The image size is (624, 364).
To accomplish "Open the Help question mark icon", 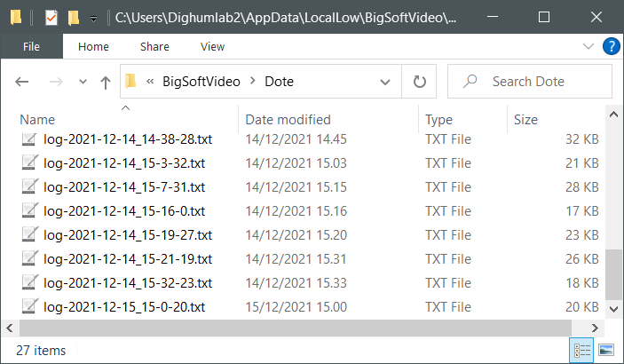I will coord(611,46).
